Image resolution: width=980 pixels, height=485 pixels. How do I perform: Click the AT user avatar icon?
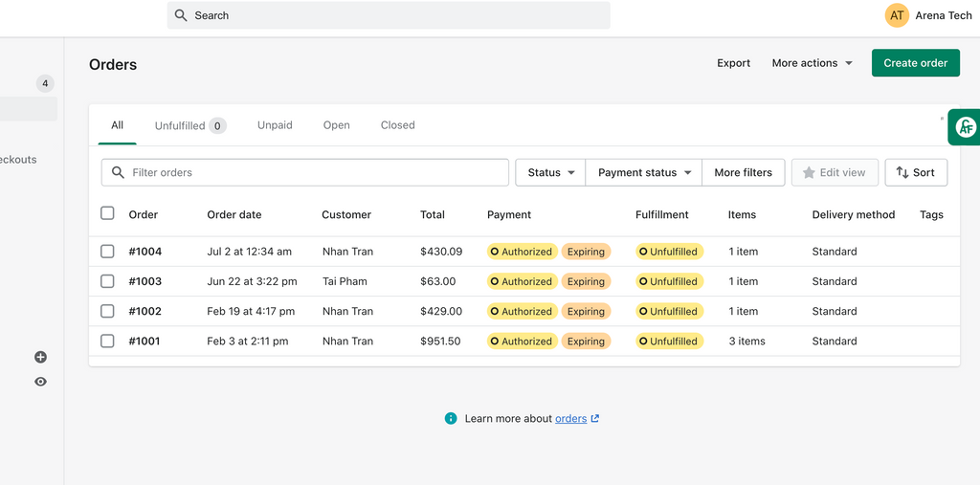coord(896,15)
